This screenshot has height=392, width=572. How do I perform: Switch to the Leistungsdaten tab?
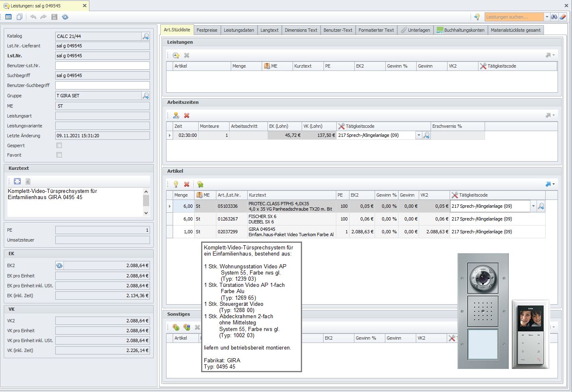[x=239, y=30]
